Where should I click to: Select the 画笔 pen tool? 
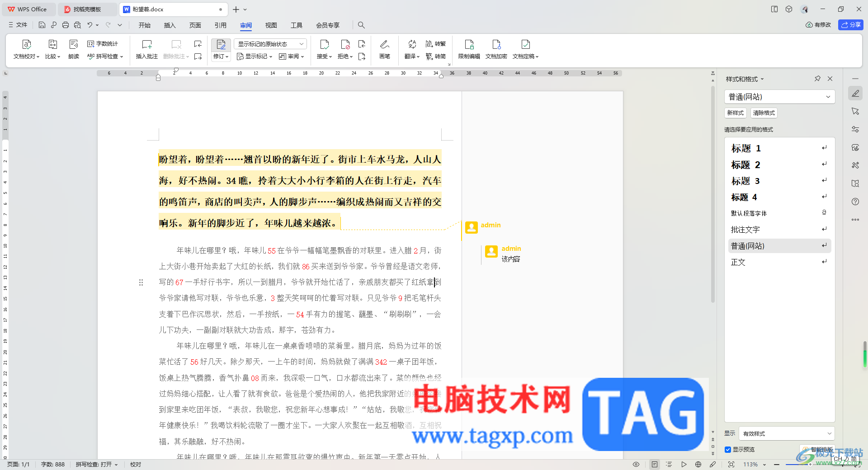click(385, 49)
